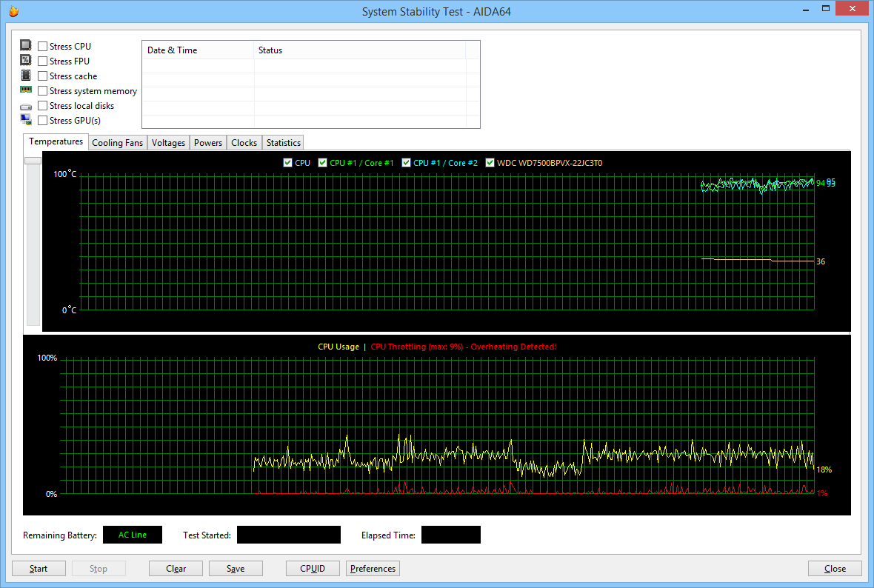Open the Powers tab

coord(208,143)
